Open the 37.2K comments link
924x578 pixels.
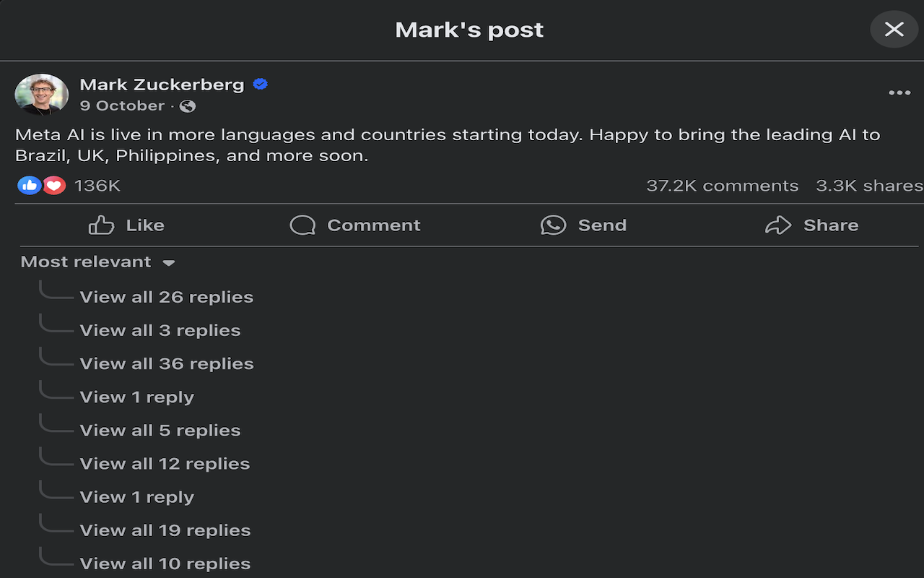pos(722,186)
